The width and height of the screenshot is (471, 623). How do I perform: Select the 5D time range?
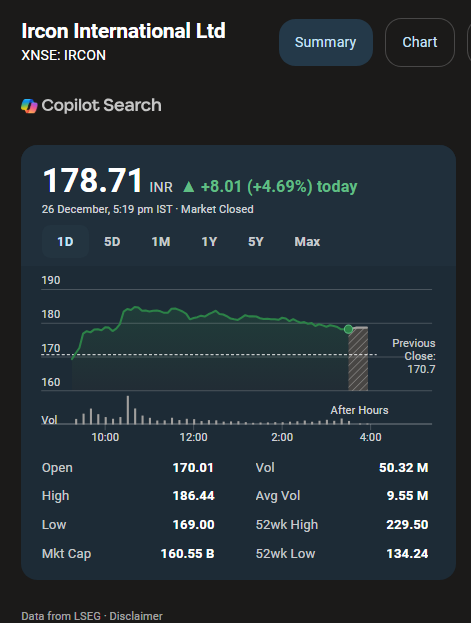[x=112, y=242]
